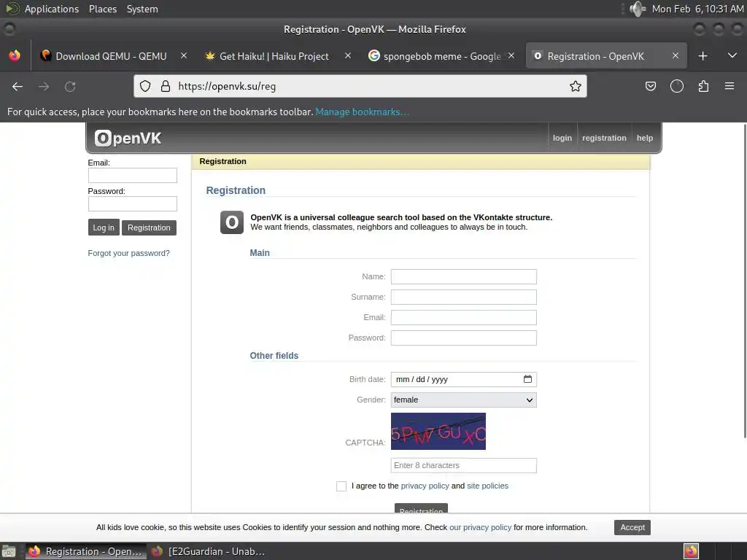Click the Manage bookmarks link

coord(362,112)
